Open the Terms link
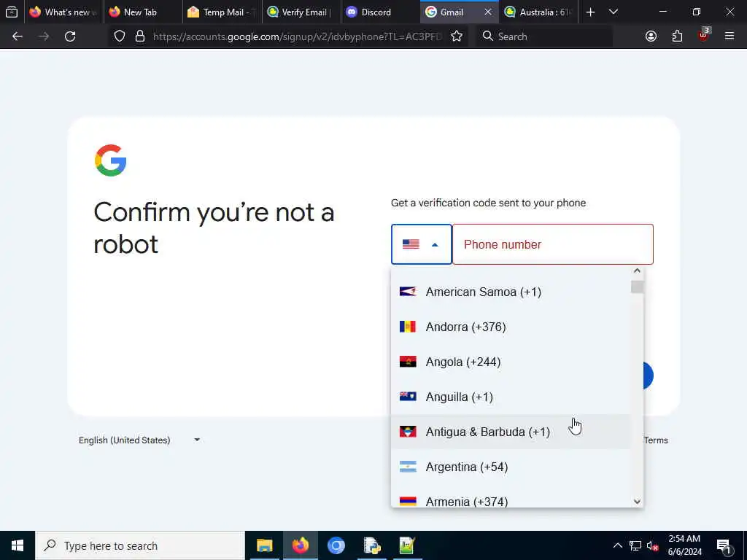747x560 pixels. click(x=656, y=440)
